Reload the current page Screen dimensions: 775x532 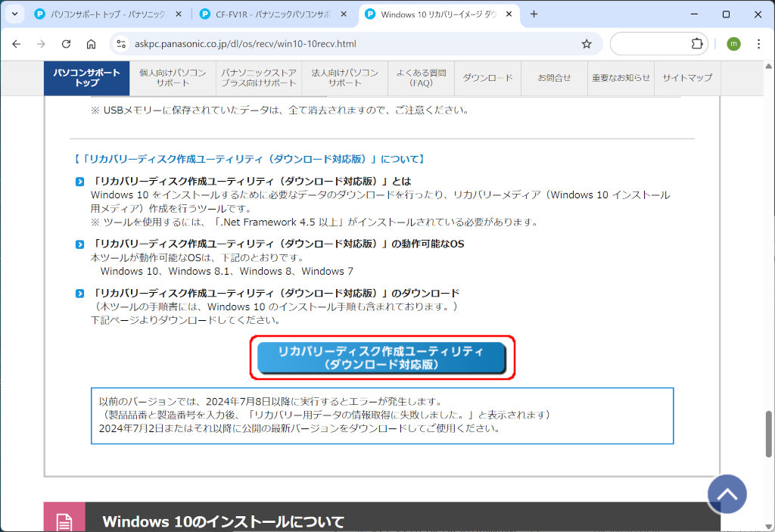(66, 44)
